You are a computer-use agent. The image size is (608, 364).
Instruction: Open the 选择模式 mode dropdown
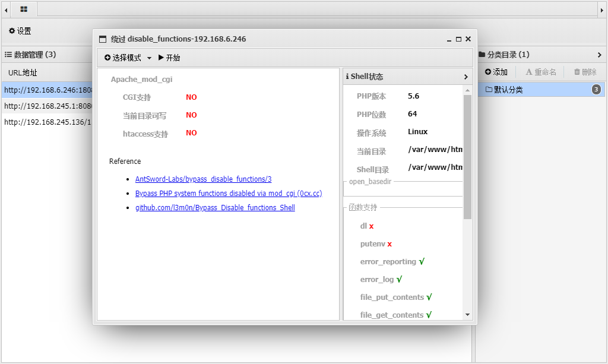tap(128, 58)
